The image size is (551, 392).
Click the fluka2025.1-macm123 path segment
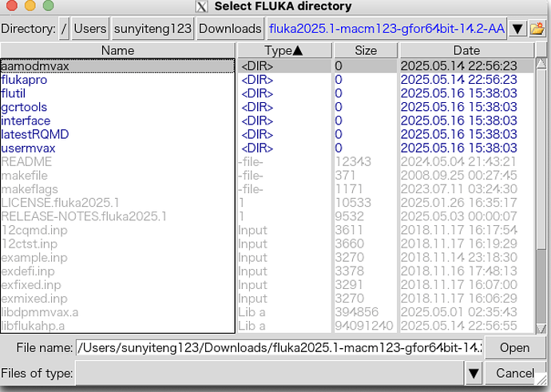click(x=386, y=29)
